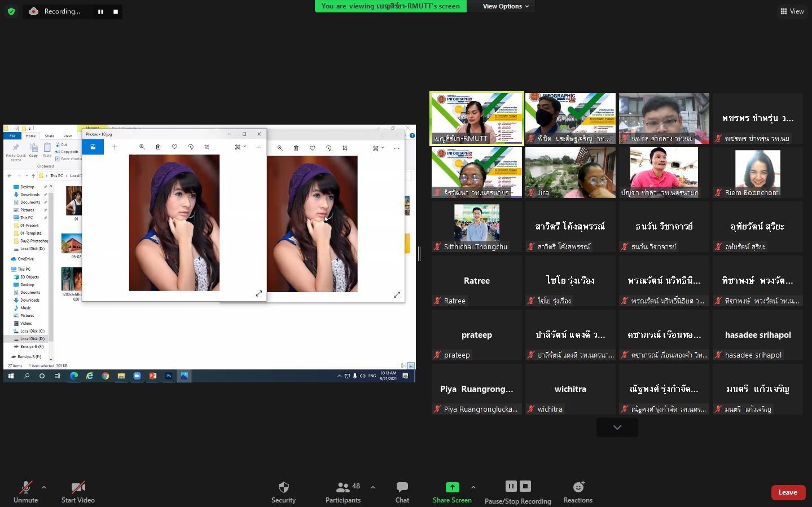Click the green Share Screen button
This screenshot has height=507, width=812.
tap(452, 492)
